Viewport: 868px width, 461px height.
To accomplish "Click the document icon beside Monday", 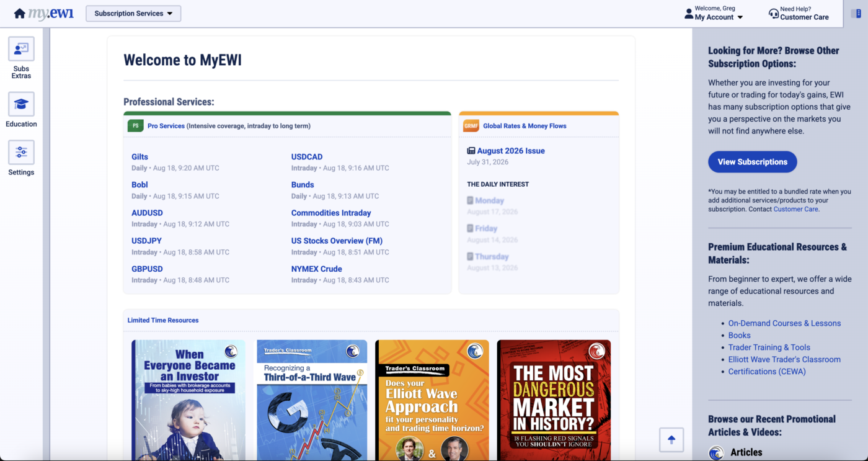I will (x=470, y=200).
